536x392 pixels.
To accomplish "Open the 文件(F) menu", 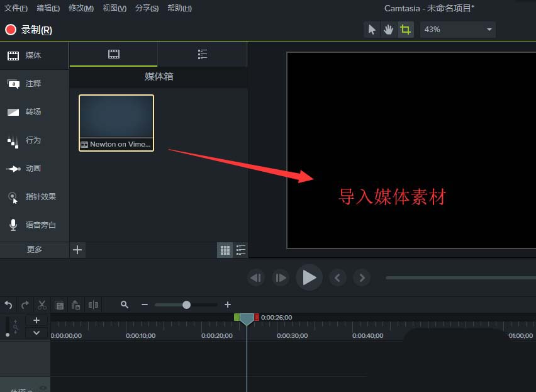I will click(16, 8).
